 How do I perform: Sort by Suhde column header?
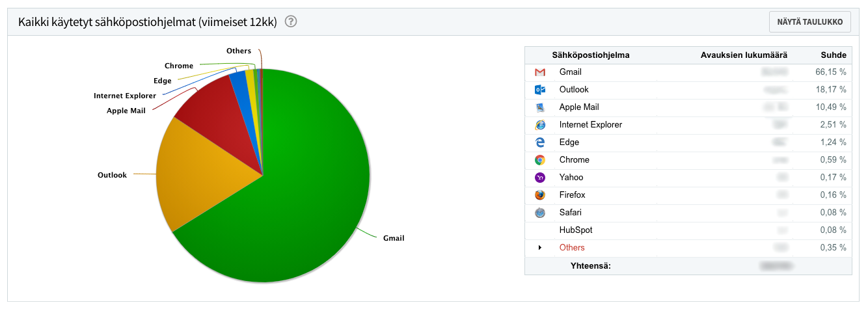834,55
